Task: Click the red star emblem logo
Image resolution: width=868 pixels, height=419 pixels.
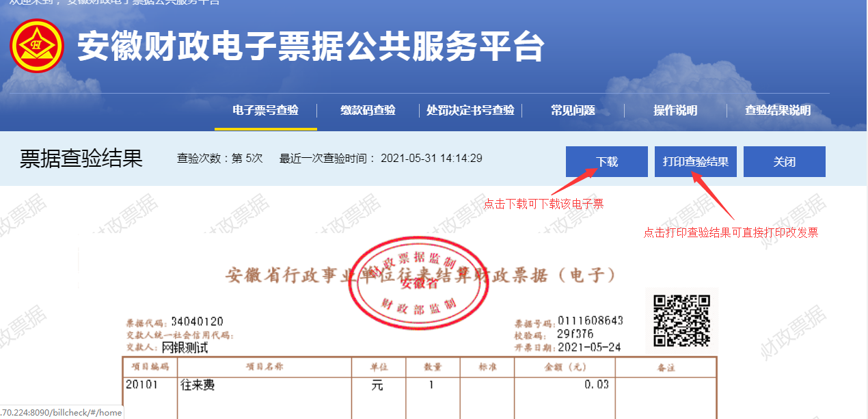Action: point(36,46)
